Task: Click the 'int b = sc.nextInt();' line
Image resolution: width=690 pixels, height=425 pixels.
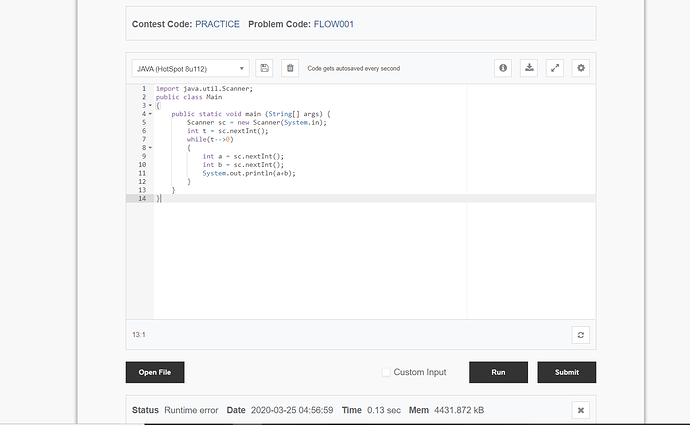Action: pyautogui.click(x=243, y=165)
